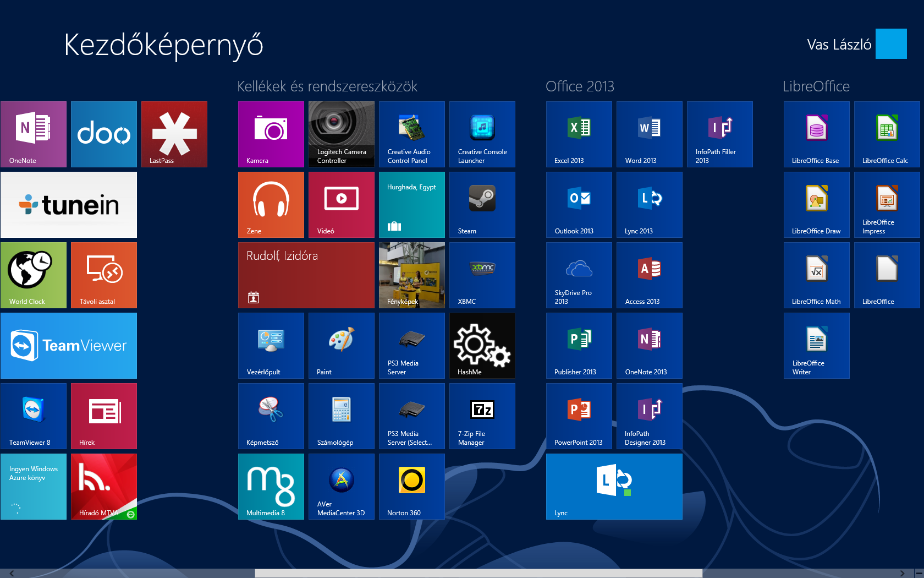Open Hurghada, Egypt travel tile
The height and width of the screenshot is (578, 924).
point(412,205)
